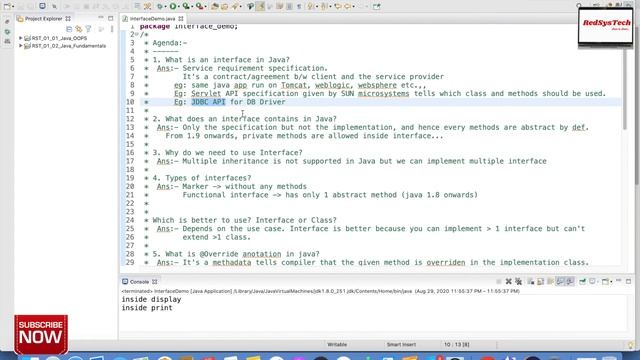Select the Project Explorer tab

pos(43,19)
